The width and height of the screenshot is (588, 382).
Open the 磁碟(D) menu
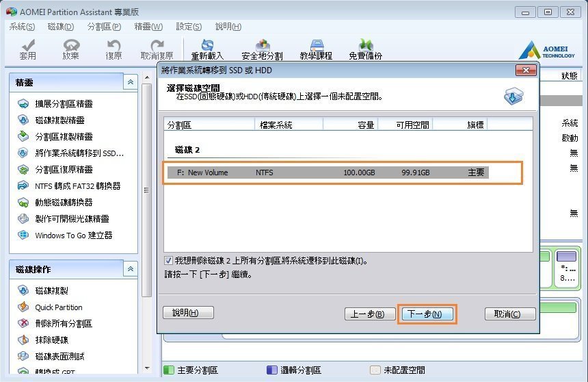click(x=61, y=27)
